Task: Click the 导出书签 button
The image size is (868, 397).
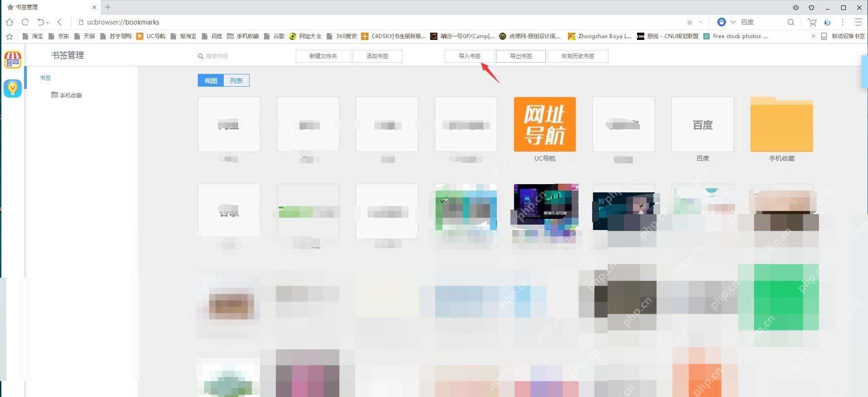Action: 521,56
